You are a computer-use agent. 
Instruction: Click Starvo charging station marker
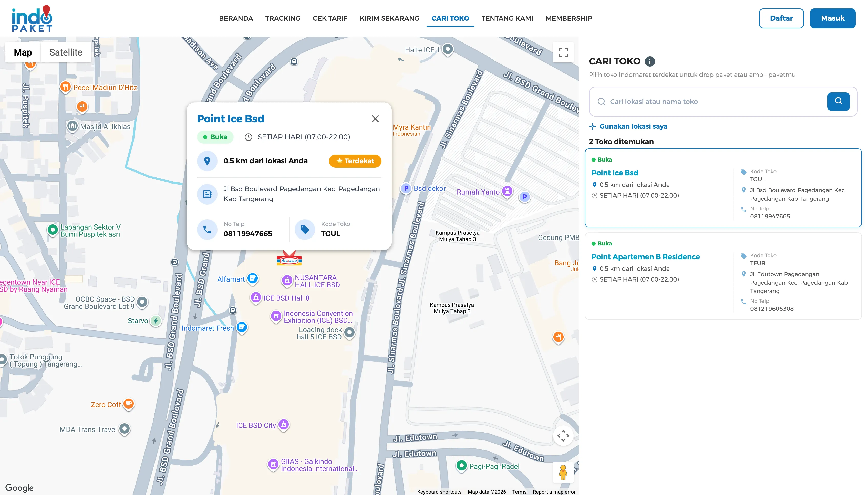click(156, 321)
